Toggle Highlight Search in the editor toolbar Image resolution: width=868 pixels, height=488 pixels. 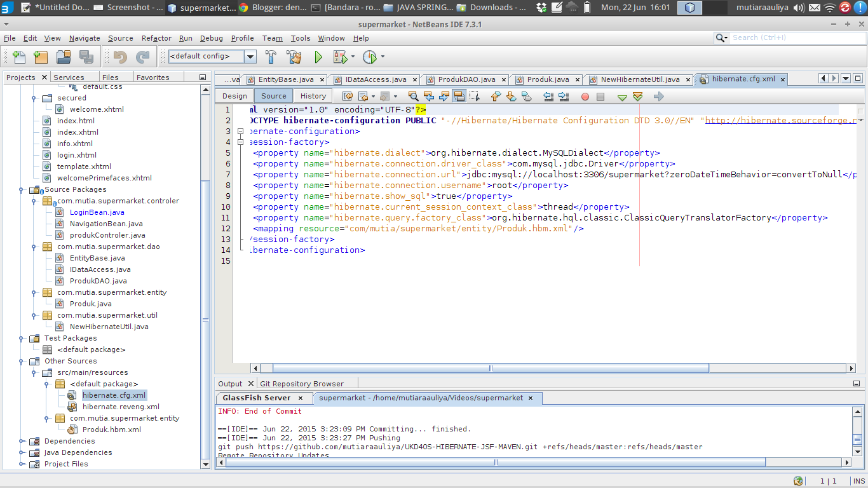pos(458,96)
